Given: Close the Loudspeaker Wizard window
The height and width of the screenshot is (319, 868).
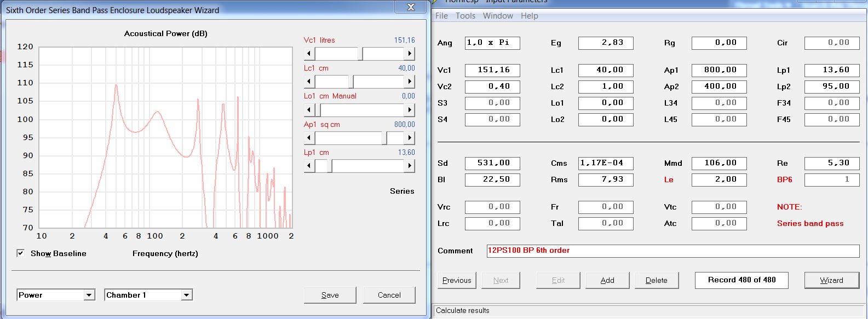Looking at the screenshot, I should [410, 7].
